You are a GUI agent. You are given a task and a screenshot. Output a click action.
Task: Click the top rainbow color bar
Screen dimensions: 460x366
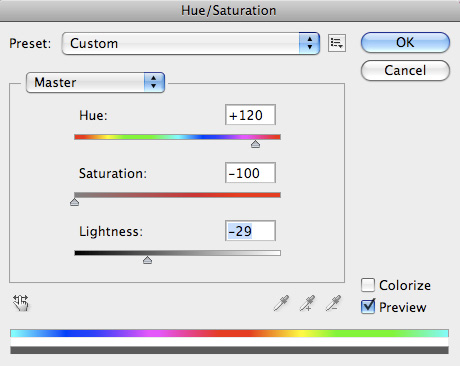(x=229, y=333)
